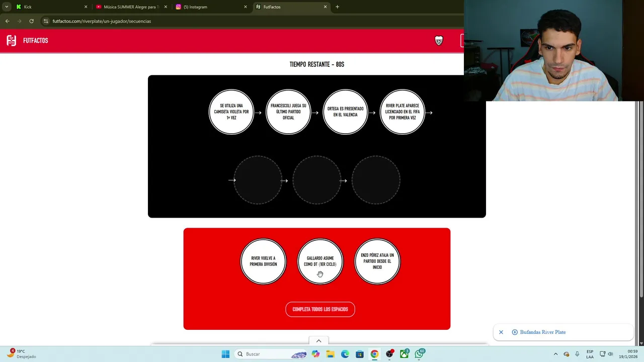Click the first empty dashed slot

coord(258,180)
